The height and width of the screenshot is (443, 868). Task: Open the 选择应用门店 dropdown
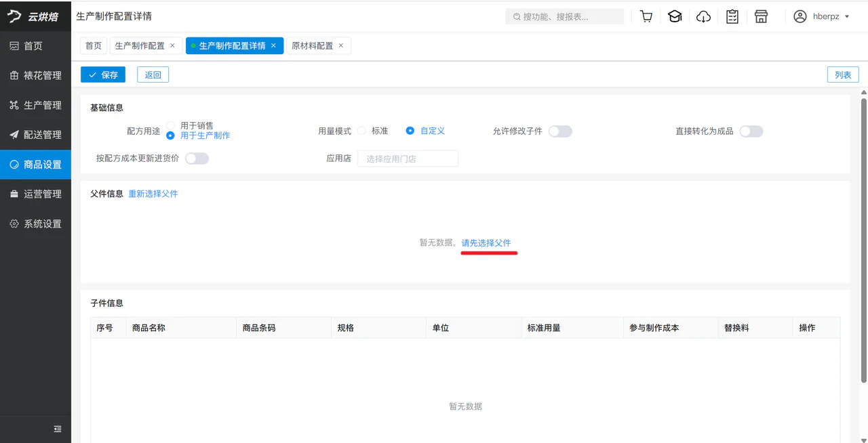pyautogui.click(x=408, y=159)
